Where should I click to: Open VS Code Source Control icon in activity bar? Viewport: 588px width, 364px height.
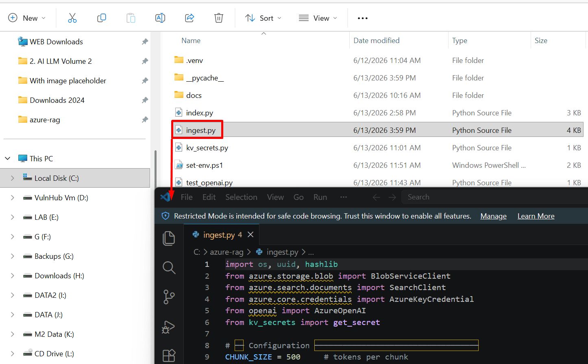(x=169, y=297)
